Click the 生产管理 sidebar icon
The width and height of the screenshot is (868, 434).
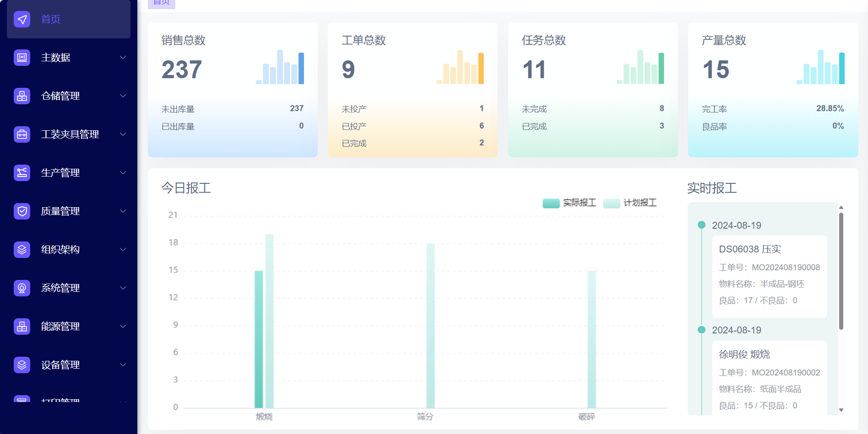pos(22,173)
